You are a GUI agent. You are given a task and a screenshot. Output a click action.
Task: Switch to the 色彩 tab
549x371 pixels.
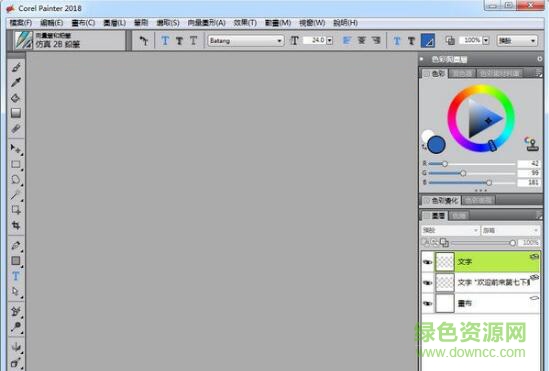coord(434,74)
